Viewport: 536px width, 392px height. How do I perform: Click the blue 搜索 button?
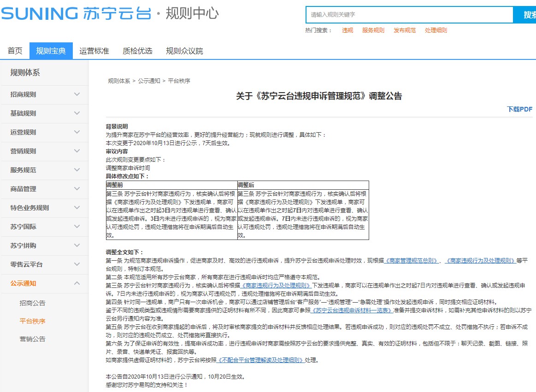(x=525, y=15)
